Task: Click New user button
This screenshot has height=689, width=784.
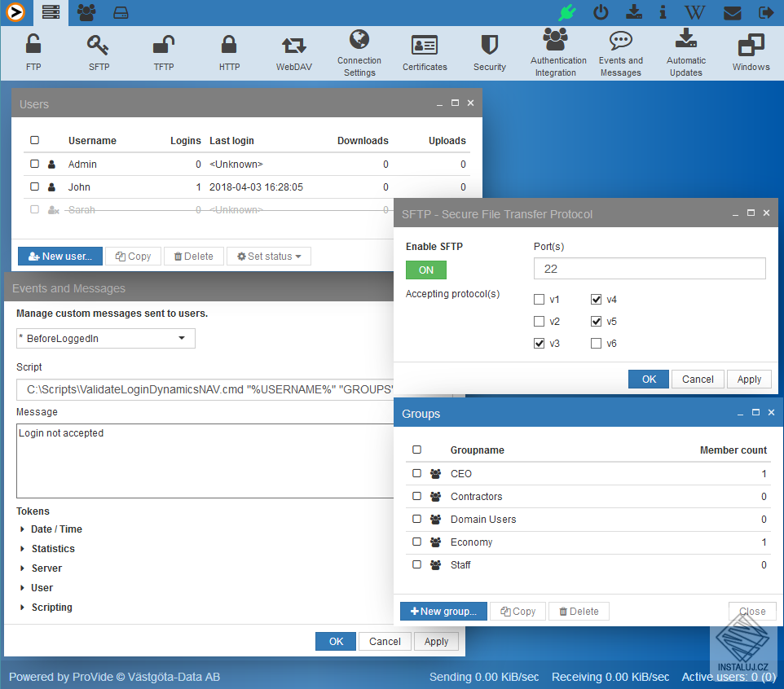Action: pos(60,256)
